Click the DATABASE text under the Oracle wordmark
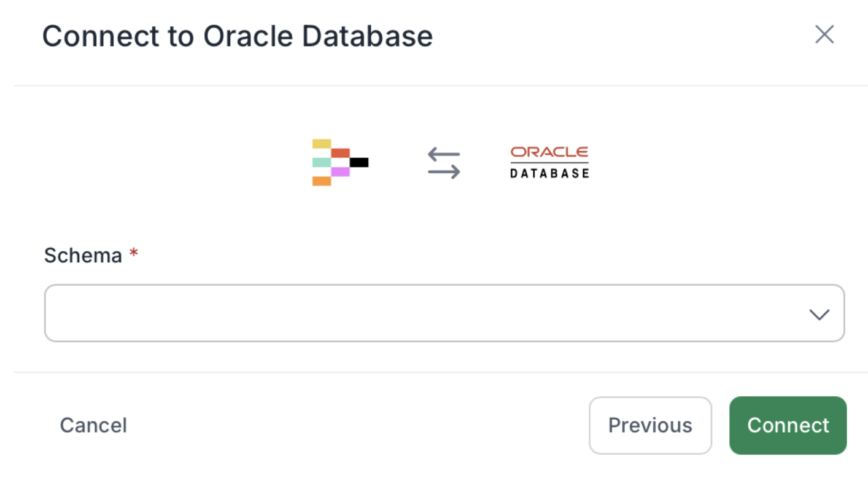Image resolution: width=868 pixels, height=478 pixels. coord(549,173)
